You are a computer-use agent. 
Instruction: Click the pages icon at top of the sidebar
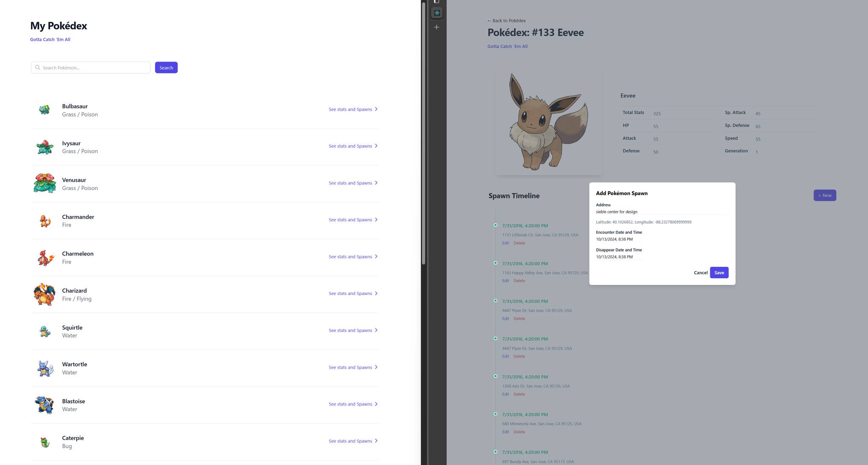click(x=437, y=2)
